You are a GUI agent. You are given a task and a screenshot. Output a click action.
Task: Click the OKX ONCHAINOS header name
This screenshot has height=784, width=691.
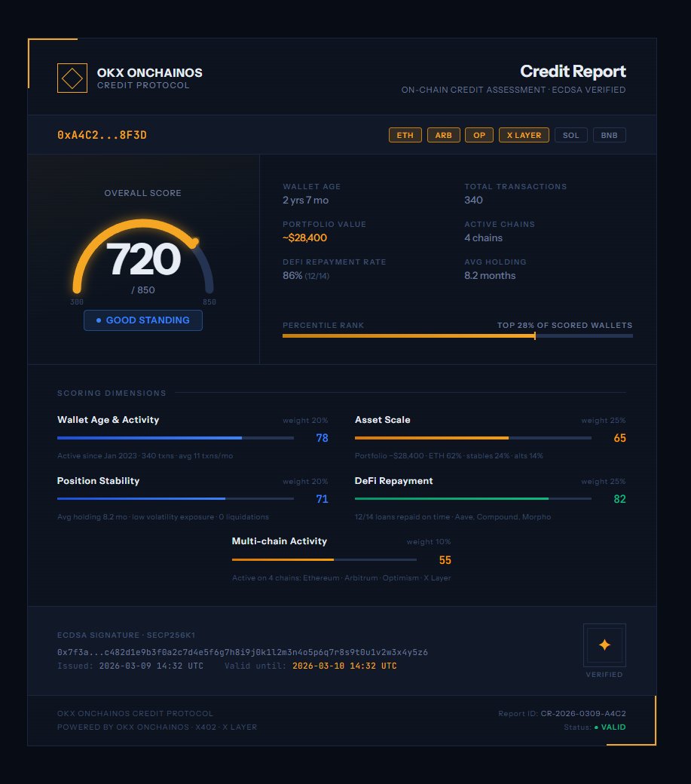click(149, 73)
